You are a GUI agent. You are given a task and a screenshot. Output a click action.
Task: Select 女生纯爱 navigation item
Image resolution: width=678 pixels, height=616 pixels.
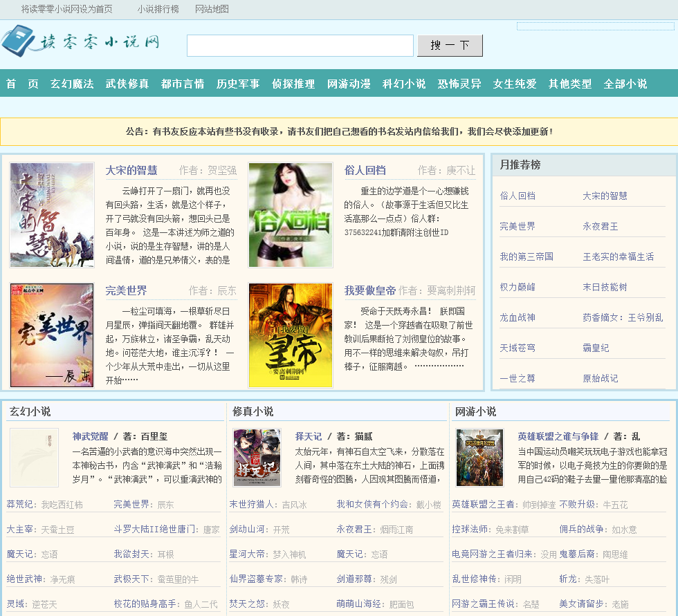(515, 84)
